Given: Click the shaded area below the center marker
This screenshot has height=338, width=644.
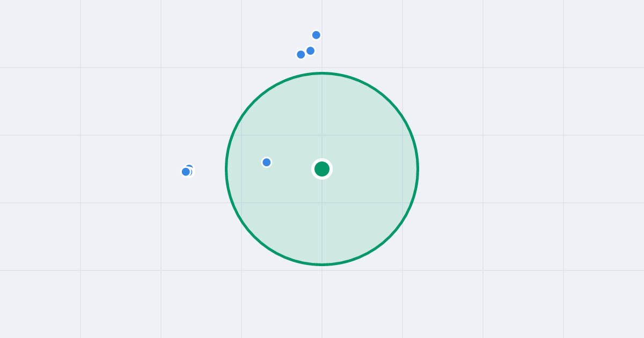Looking at the screenshot, I should pos(322,221).
